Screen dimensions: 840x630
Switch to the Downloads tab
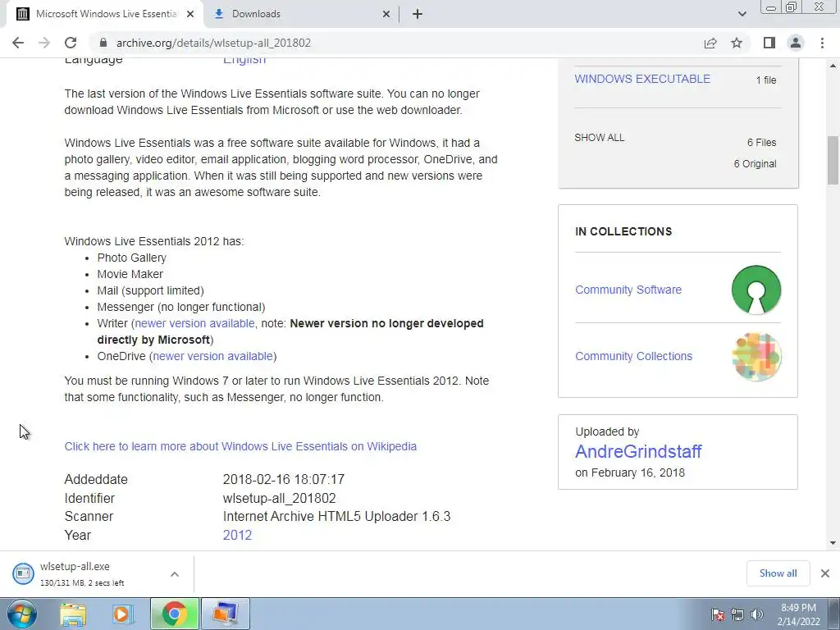pos(302,14)
